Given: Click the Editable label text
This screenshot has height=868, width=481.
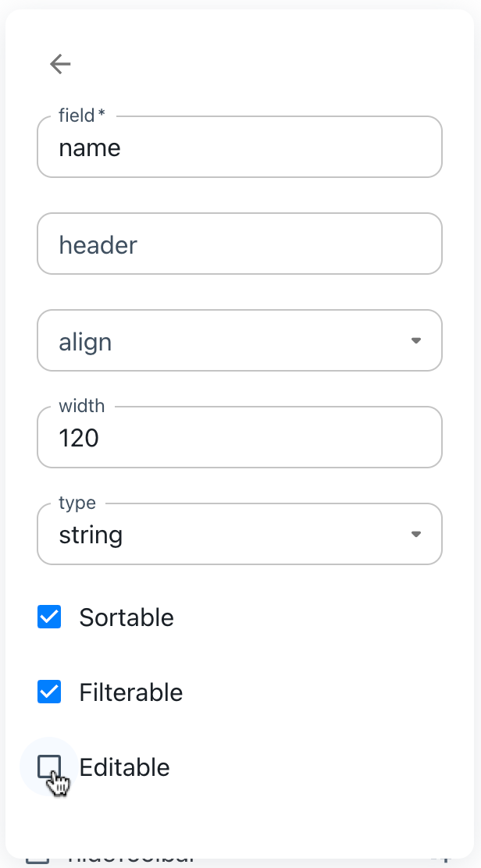Looking at the screenshot, I should [123, 767].
